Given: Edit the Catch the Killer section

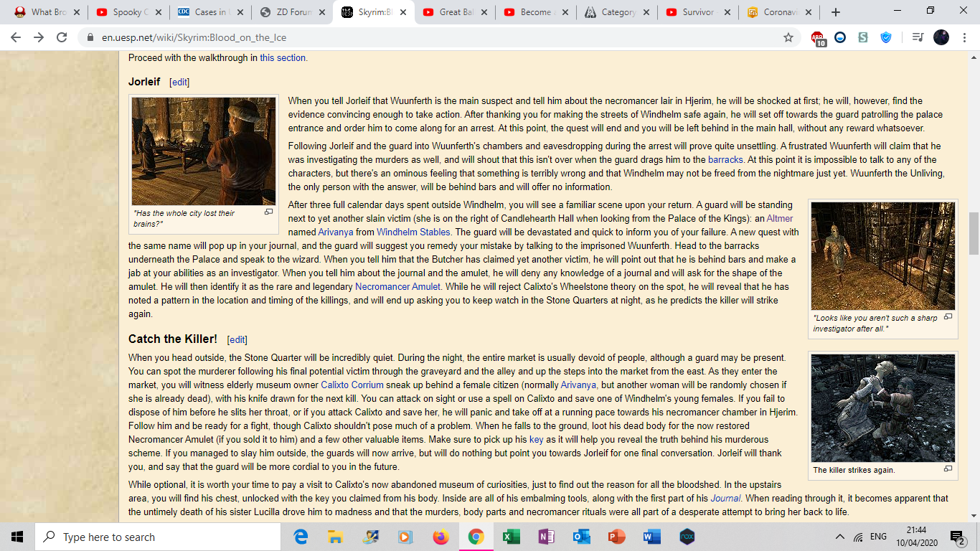Looking at the screenshot, I should (x=237, y=339).
